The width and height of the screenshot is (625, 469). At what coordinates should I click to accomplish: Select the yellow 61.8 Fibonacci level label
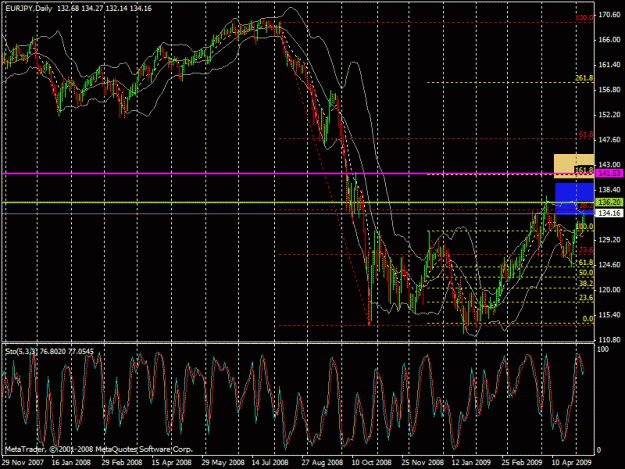point(586,263)
